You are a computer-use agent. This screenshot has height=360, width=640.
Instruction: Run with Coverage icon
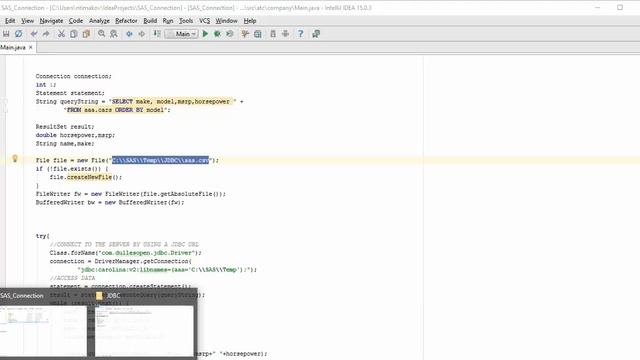tap(230, 34)
